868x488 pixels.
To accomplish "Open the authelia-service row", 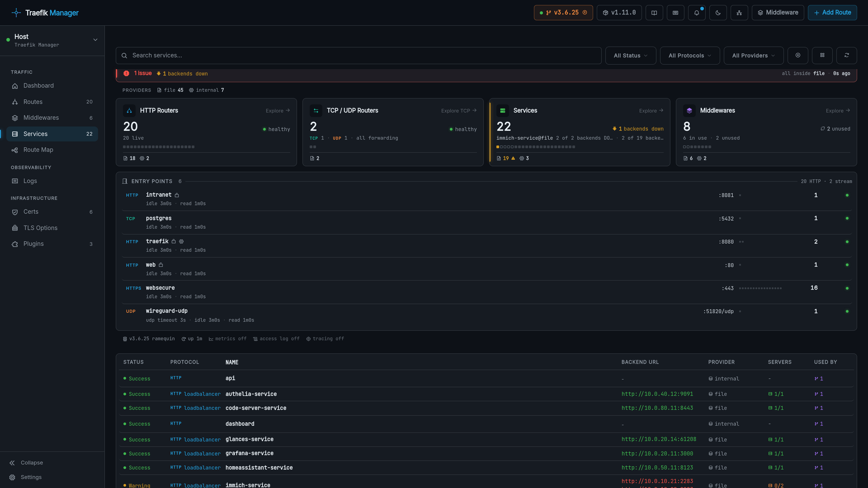I will click(486, 394).
